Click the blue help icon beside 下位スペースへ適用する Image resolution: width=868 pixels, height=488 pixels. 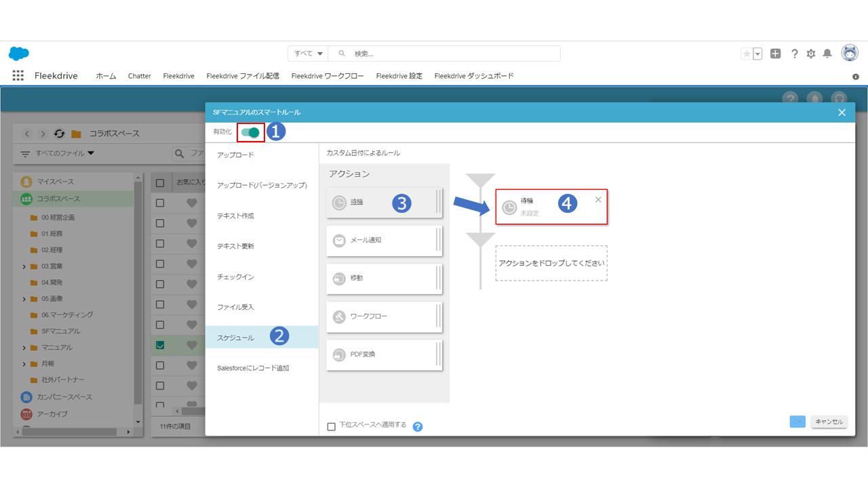click(418, 426)
